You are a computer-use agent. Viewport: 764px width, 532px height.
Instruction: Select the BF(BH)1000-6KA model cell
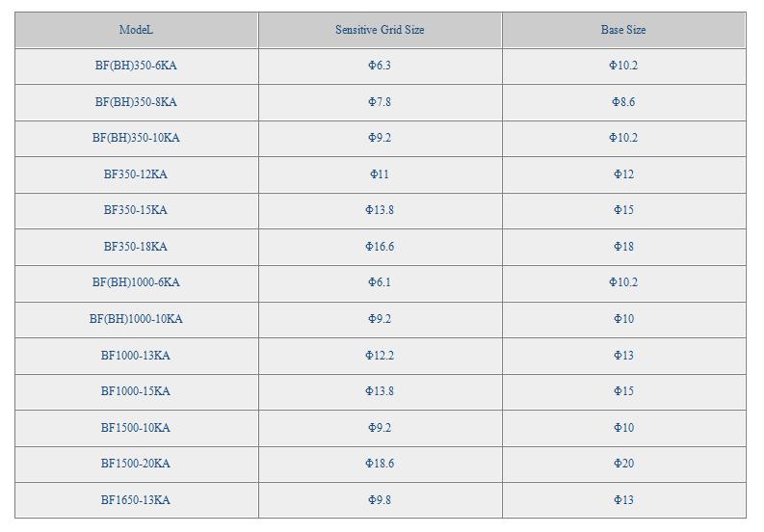click(136, 282)
